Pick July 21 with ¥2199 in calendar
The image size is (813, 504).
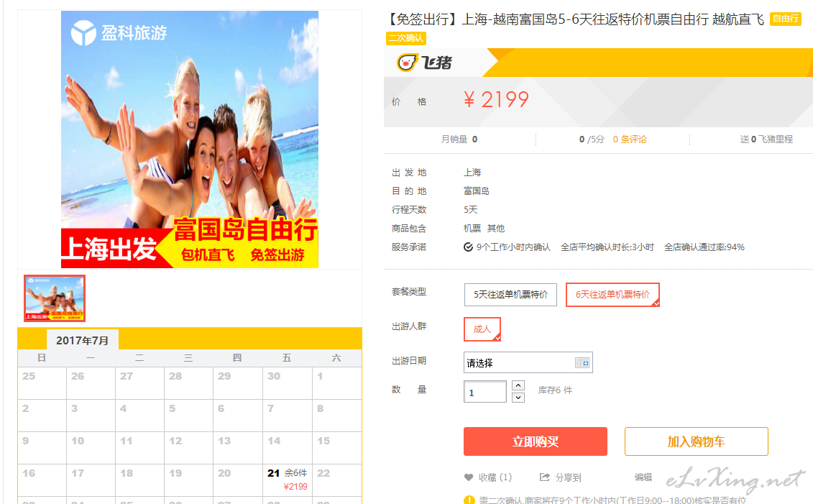pyautogui.click(x=288, y=480)
